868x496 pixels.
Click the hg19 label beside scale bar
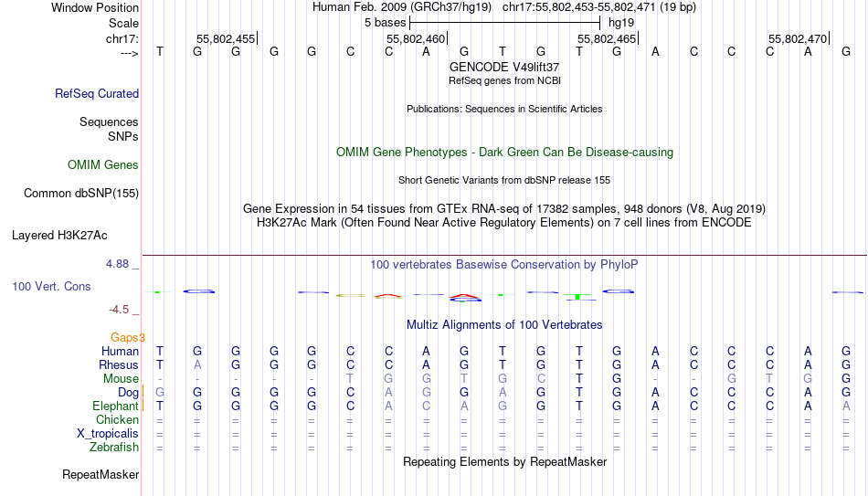(x=621, y=23)
